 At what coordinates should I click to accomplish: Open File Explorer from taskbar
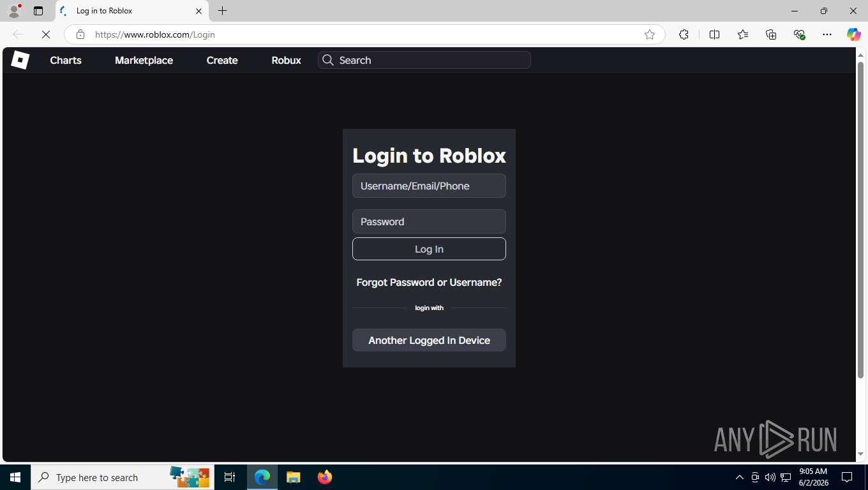pyautogui.click(x=293, y=477)
